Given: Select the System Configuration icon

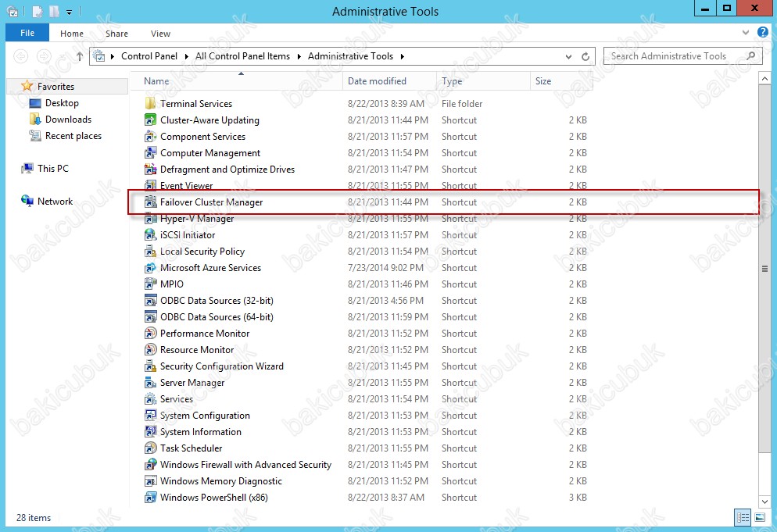Looking at the screenshot, I should tap(150, 415).
